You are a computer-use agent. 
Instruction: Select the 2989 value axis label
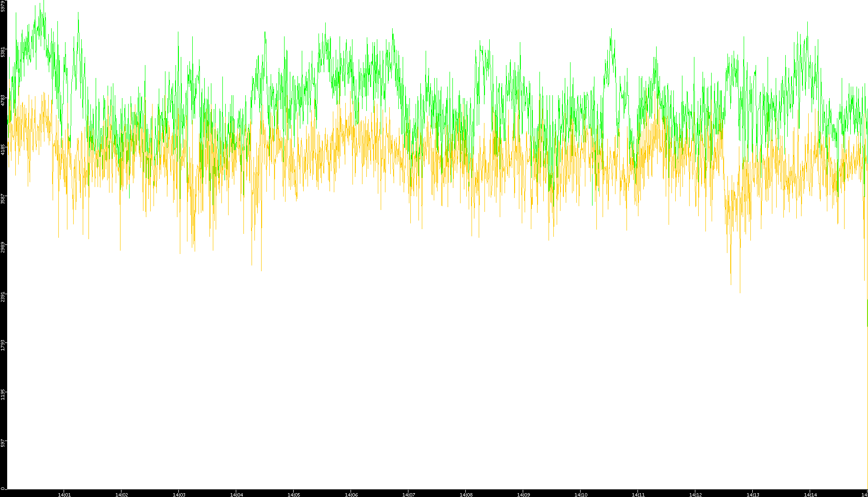[3, 247]
